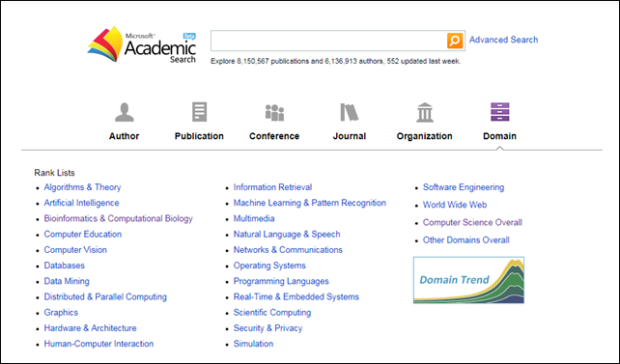This screenshot has height=364, width=620.
Task: Open Computer Science Overall rank list
Action: pyautogui.click(x=472, y=222)
